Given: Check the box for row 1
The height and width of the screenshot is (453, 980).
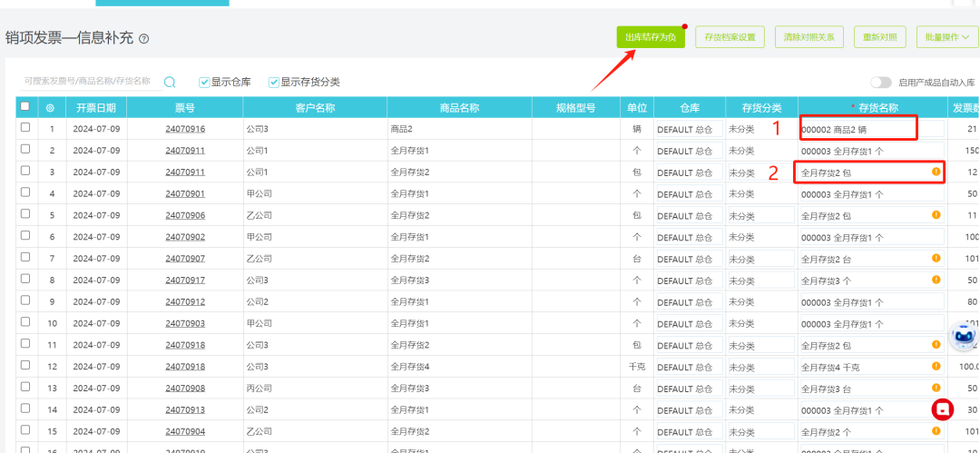Looking at the screenshot, I should pos(25,127).
